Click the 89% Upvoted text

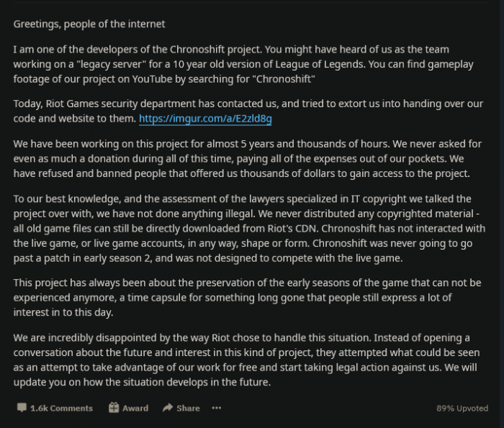point(462,408)
